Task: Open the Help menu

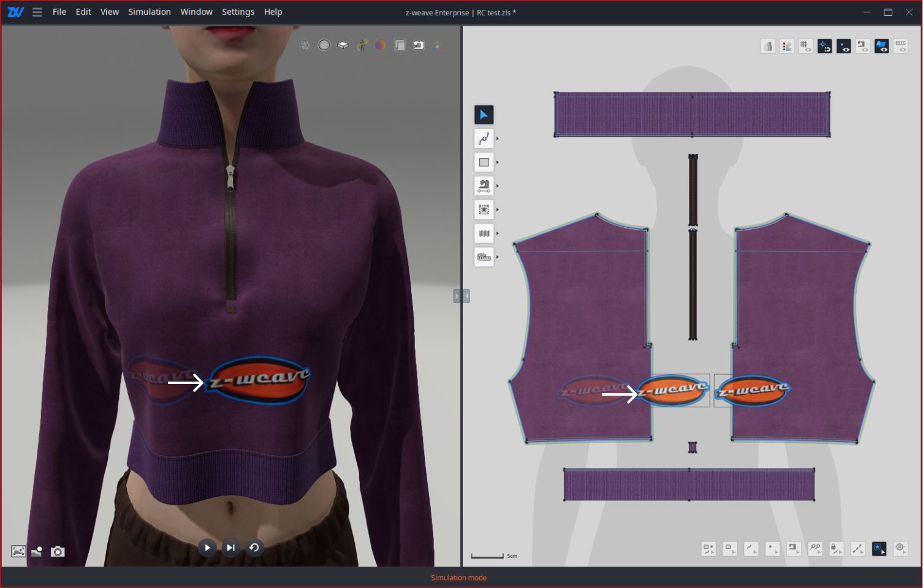Action: coord(273,12)
